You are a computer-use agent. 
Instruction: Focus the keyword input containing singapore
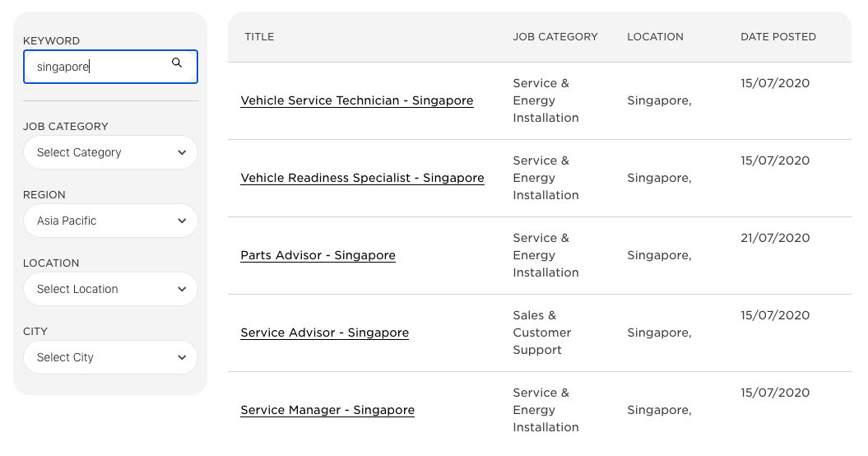coord(110,67)
